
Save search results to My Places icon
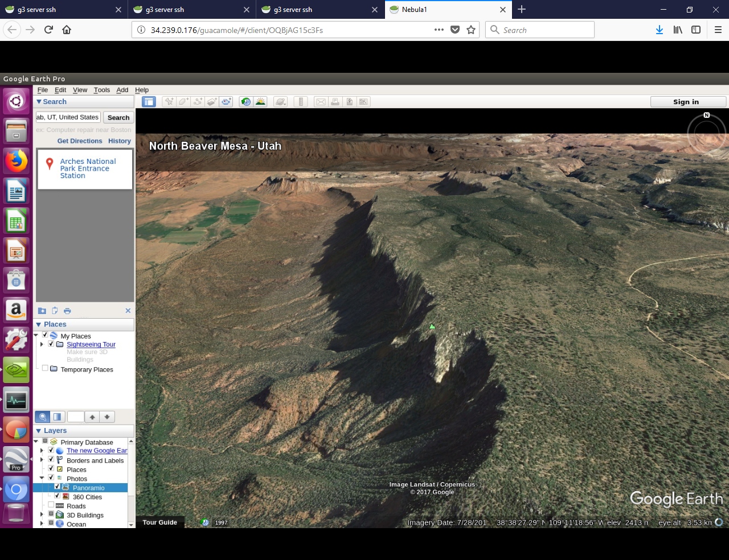42,311
